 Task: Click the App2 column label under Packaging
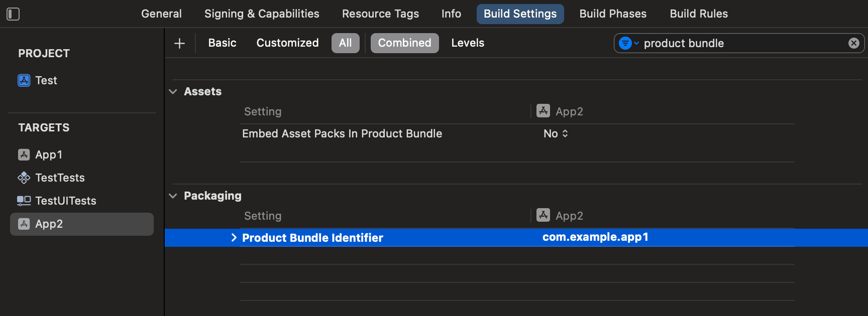pos(569,216)
